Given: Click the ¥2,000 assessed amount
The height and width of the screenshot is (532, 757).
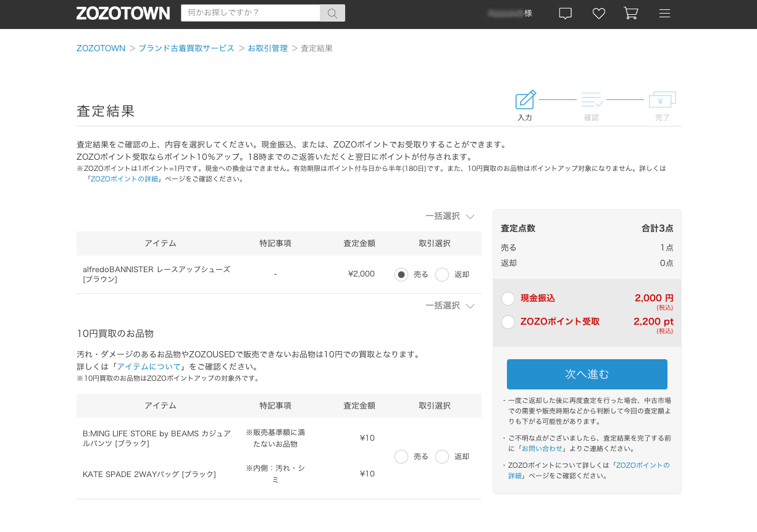Looking at the screenshot, I should pos(361,274).
